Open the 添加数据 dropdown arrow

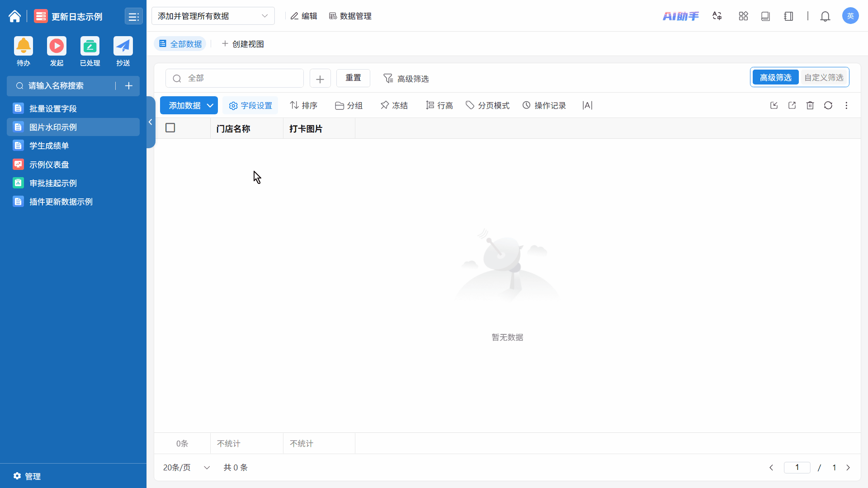coord(210,105)
